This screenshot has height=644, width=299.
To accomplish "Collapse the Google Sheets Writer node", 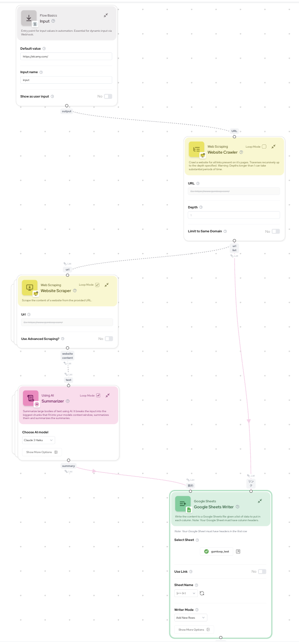I will 260,501.
